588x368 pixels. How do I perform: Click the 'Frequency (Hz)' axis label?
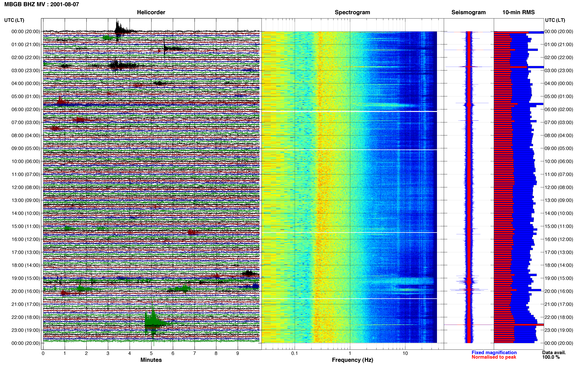pos(352,360)
